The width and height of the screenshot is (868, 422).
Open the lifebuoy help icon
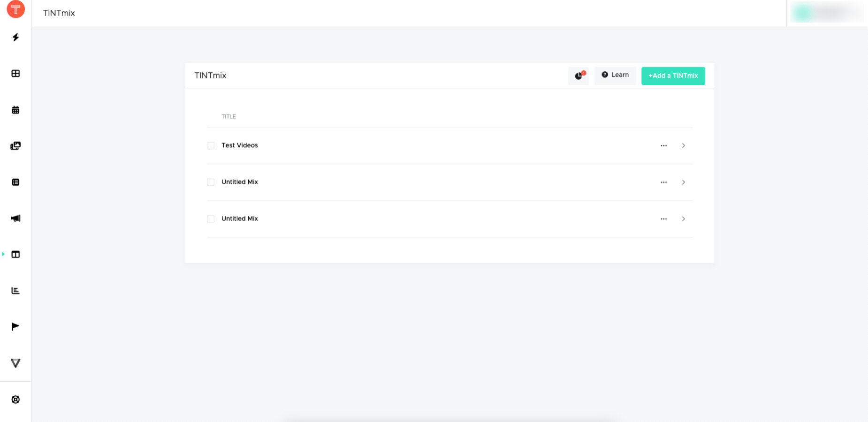tap(15, 399)
